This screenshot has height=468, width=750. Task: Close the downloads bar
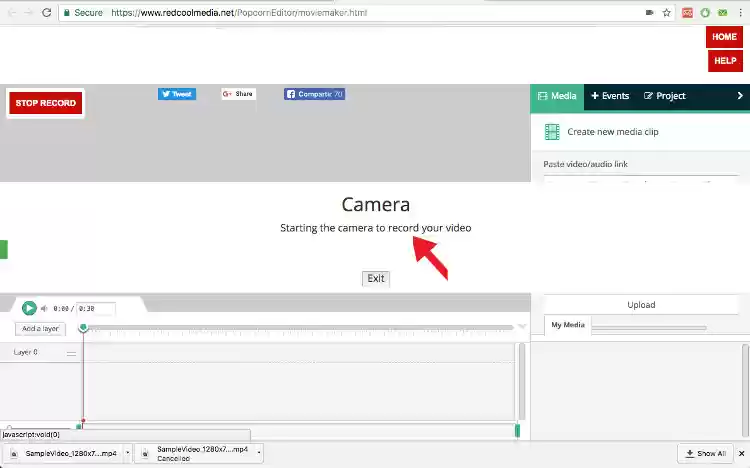pyautogui.click(x=738, y=453)
